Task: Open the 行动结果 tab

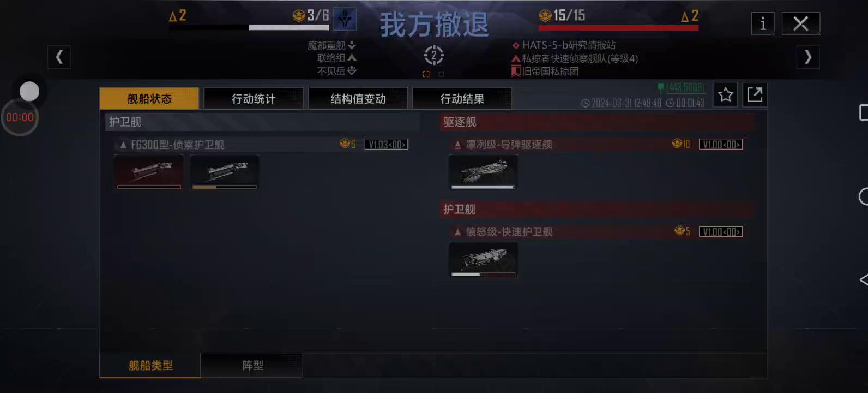Action: click(x=462, y=99)
